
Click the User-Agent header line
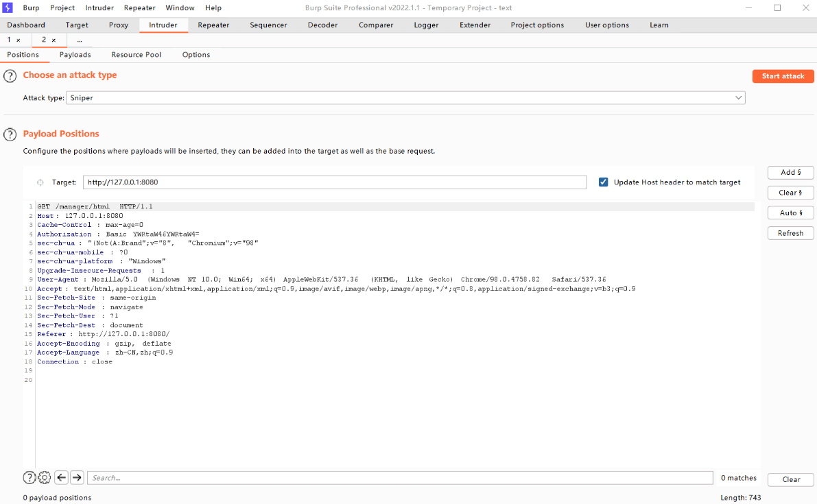tap(322, 280)
